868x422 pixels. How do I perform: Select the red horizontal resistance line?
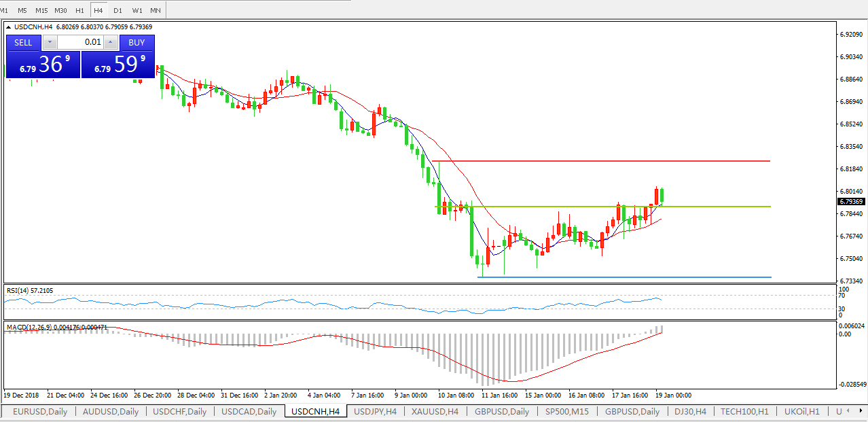[611, 161]
